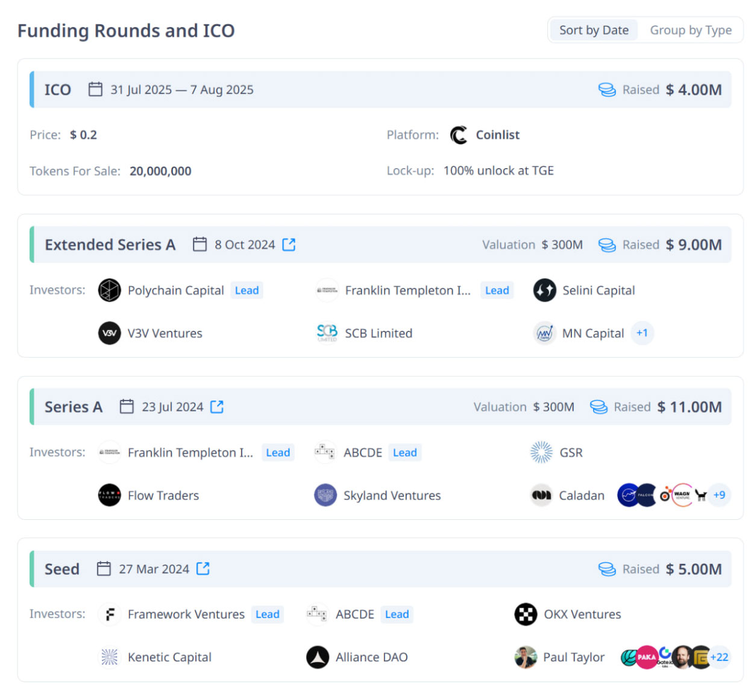751x700 pixels.
Task: Click the Selini Capital logo
Action: pyautogui.click(x=544, y=290)
